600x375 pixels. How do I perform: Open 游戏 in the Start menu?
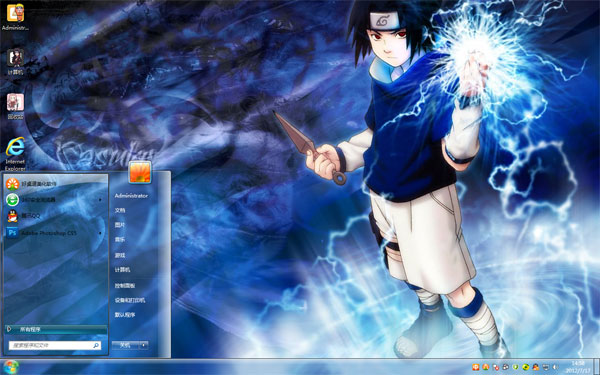(120, 255)
